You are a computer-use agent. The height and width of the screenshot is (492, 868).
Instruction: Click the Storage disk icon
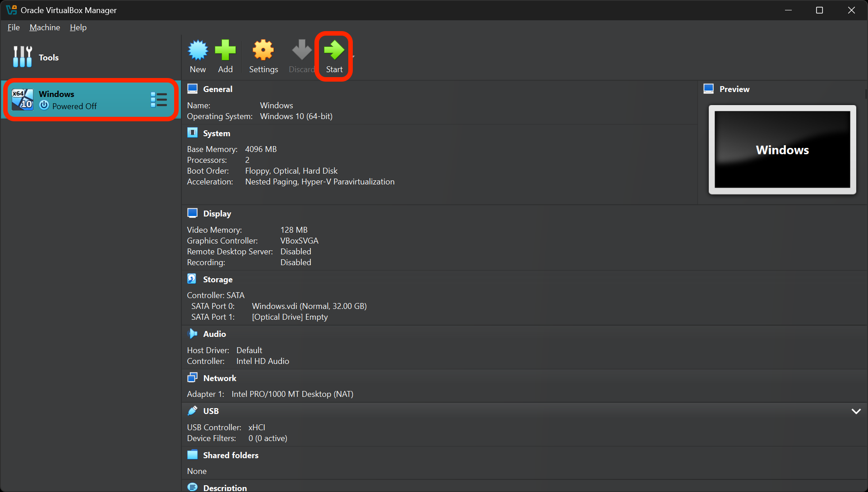point(192,278)
